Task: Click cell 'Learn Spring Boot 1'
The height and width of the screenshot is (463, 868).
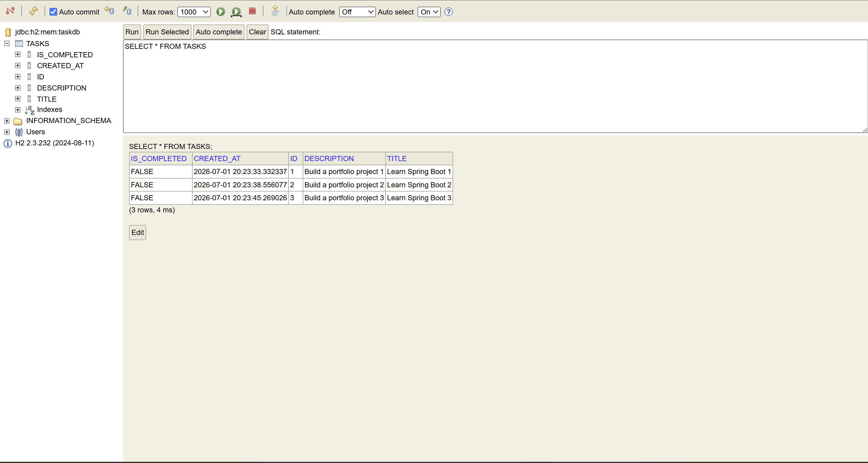Action: (419, 172)
